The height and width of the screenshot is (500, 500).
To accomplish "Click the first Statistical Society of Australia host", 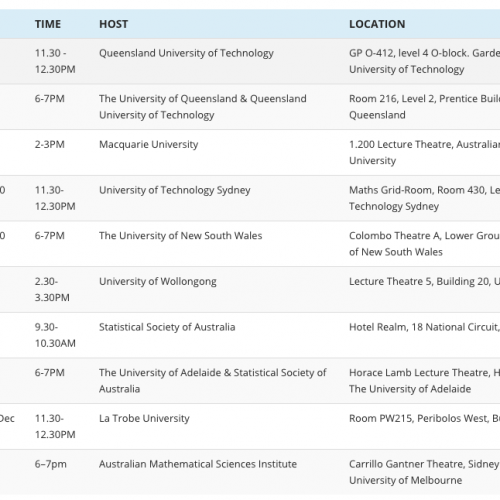I will (x=167, y=327).
